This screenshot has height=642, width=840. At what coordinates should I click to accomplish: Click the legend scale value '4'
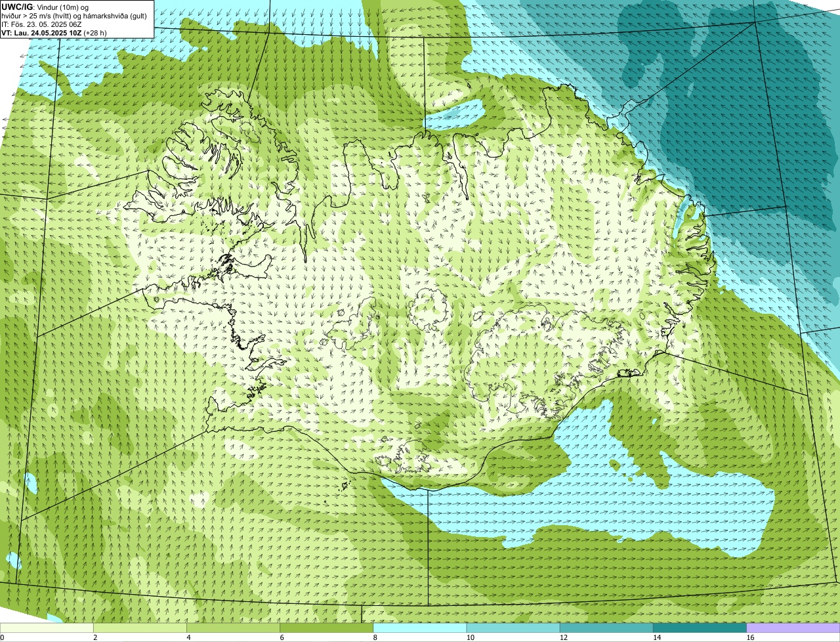tap(188, 637)
